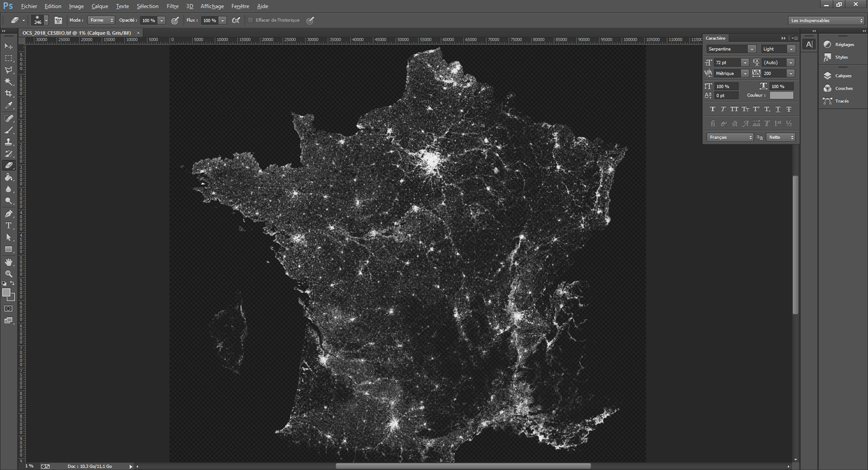Select the Rectangle shape tool
The height and width of the screenshot is (470, 868).
[x=9, y=250]
